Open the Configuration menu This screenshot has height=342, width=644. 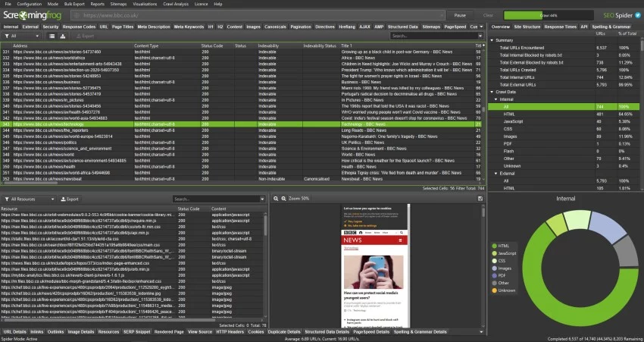coord(29,4)
